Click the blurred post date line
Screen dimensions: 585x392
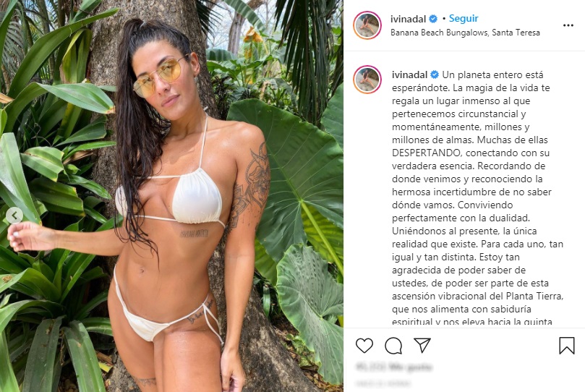pyautogui.click(x=383, y=383)
